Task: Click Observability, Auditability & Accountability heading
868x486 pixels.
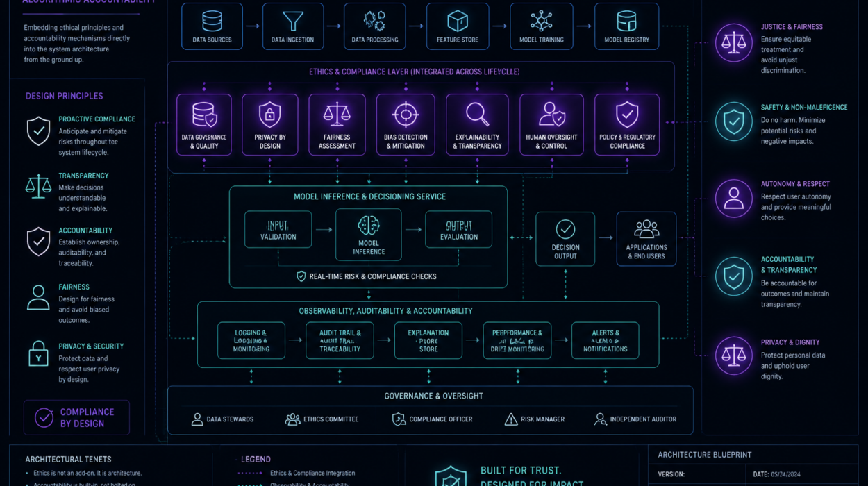Action: click(385, 311)
